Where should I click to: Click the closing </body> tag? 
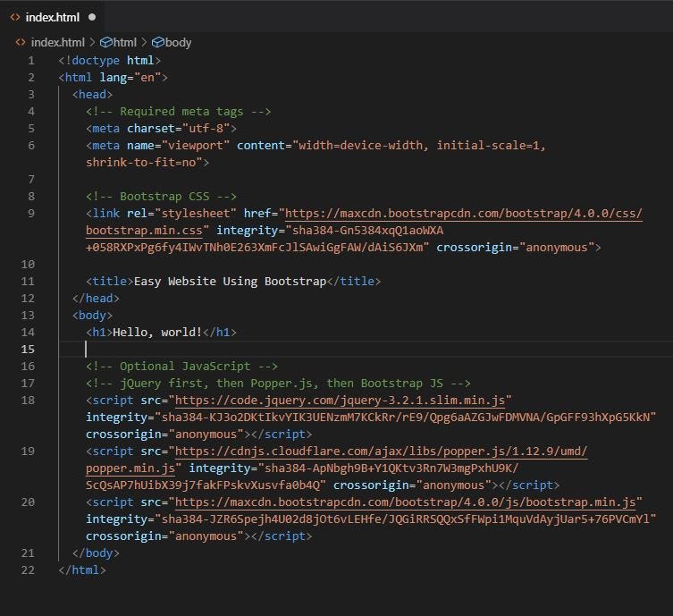pyautogui.click(x=96, y=553)
